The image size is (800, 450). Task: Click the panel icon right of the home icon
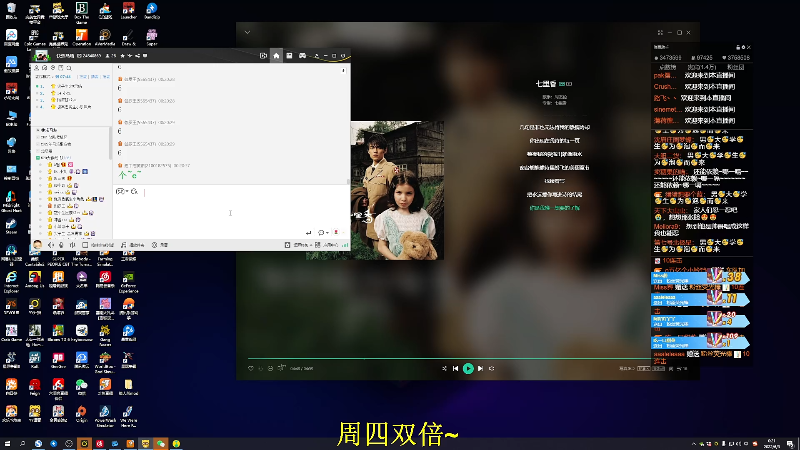tap(289, 56)
